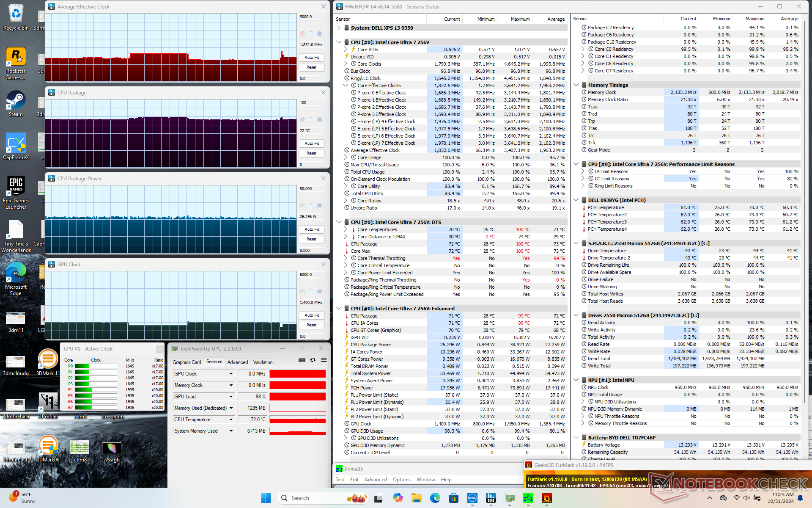Click the 5000.0 max value field
The width and height of the screenshot is (812, 508).
pos(312,17)
